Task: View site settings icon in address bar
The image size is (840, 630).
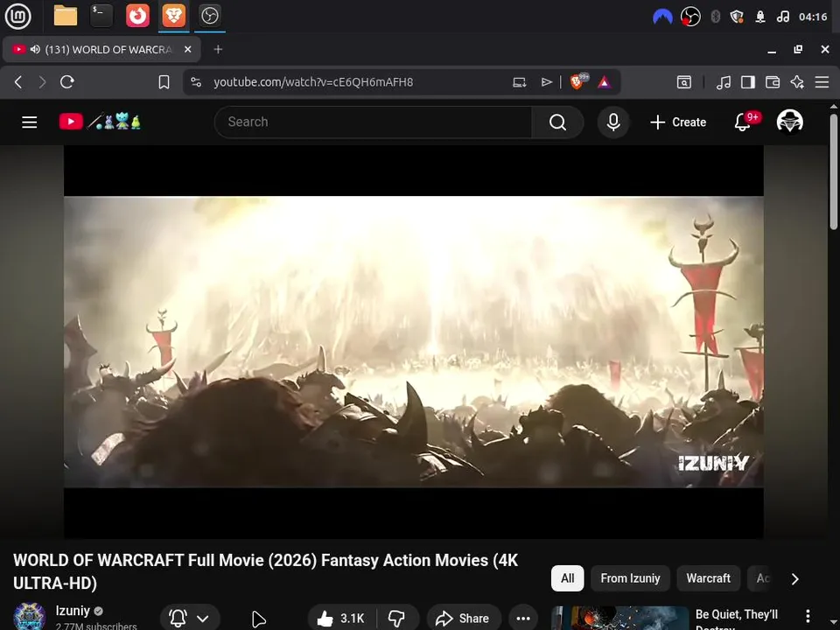Action: pyautogui.click(x=196, y=82)
